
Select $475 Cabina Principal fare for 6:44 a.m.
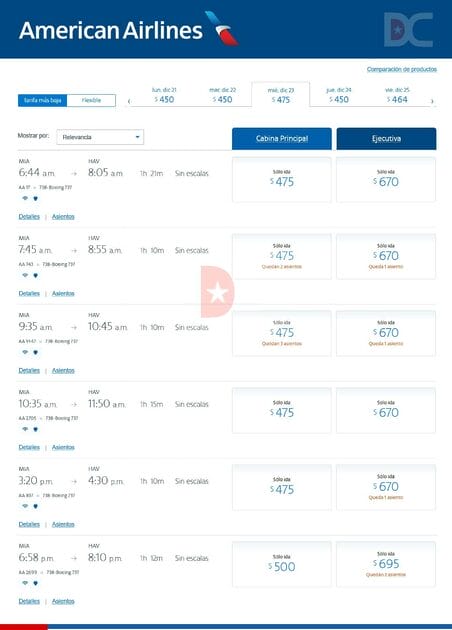[x=282, y=179]
